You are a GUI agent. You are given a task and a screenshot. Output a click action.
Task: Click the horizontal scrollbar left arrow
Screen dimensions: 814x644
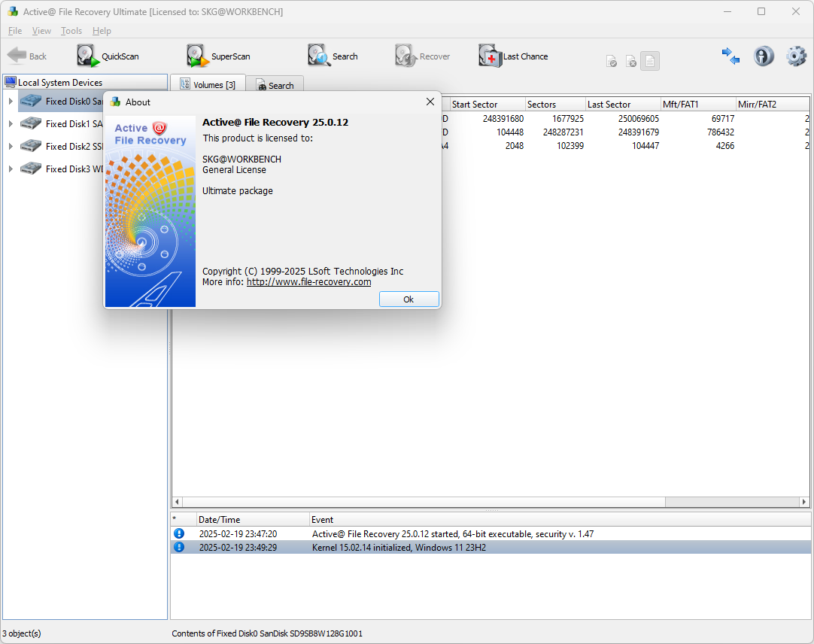[177, 502]
